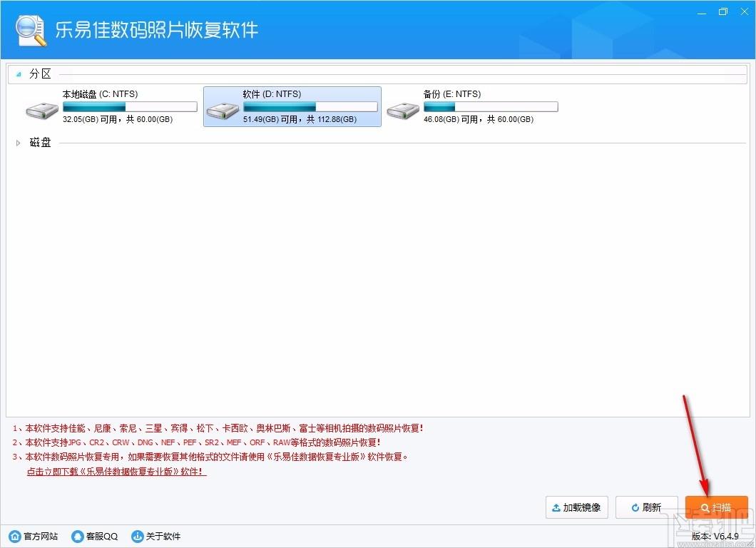Click the version V6.4.9 text

point(715,536)
